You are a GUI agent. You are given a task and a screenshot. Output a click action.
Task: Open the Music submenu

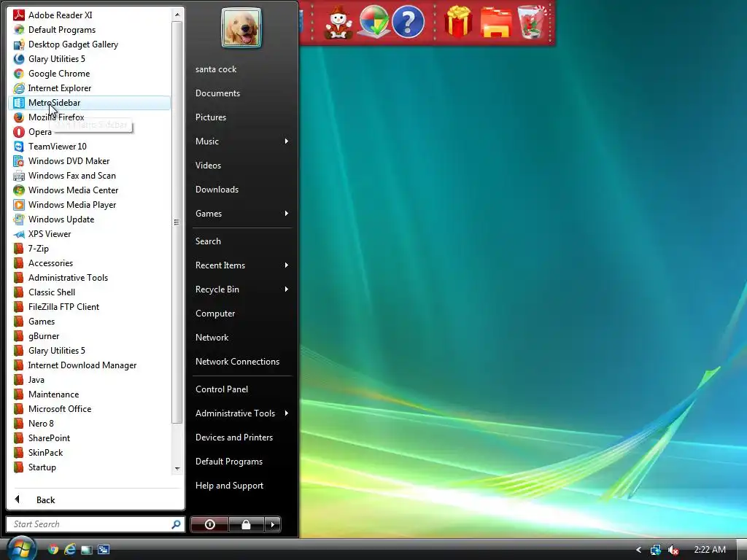coord(242,141)
